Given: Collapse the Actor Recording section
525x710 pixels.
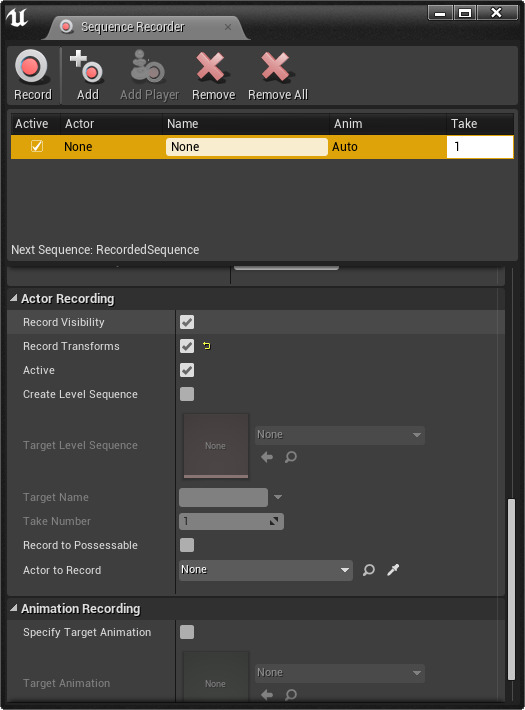Looking at the screenshot, I should coord(14,298).
